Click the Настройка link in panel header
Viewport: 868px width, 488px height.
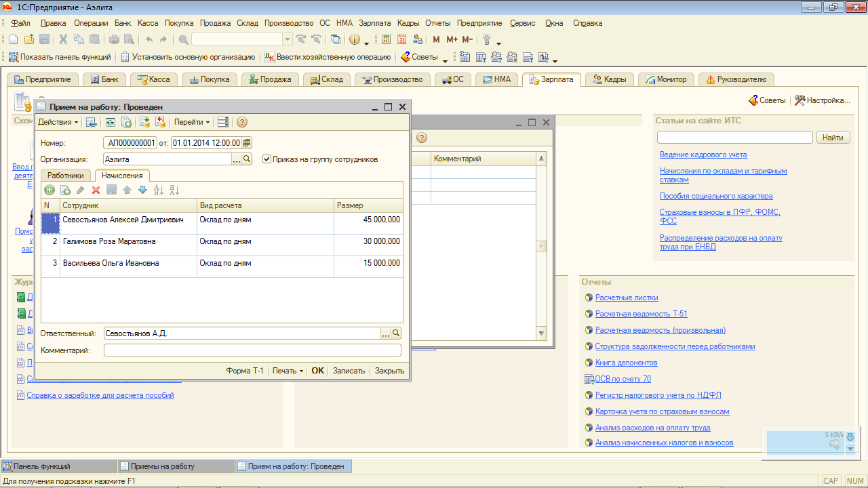click(x=822, y=100)
